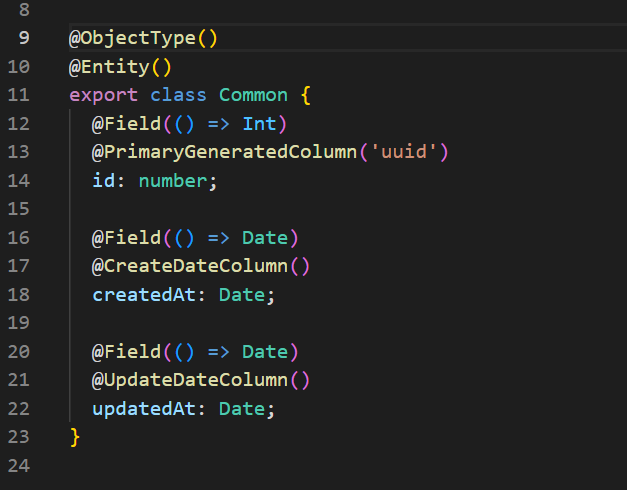
Task: Click the updatedAt property name
Action: click(144, 409)
